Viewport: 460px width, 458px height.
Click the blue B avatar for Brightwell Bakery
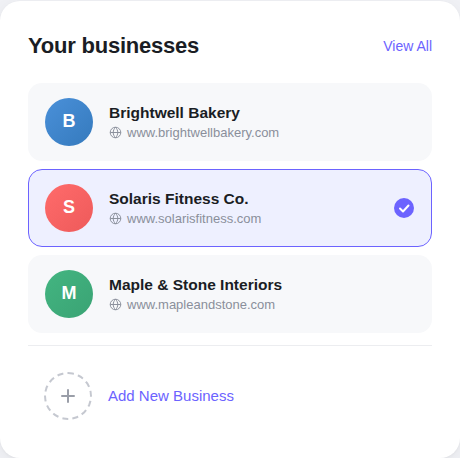tap(69, 122)
